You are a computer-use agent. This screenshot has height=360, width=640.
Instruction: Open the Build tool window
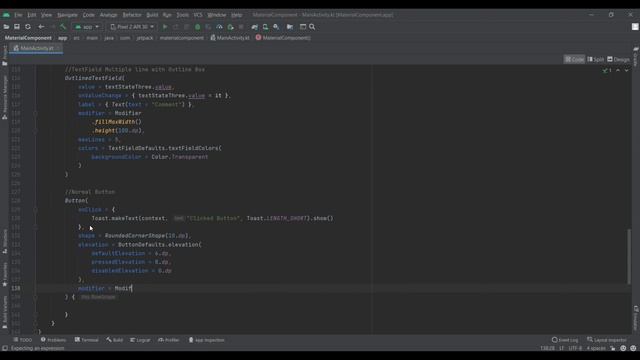(115, 340)
